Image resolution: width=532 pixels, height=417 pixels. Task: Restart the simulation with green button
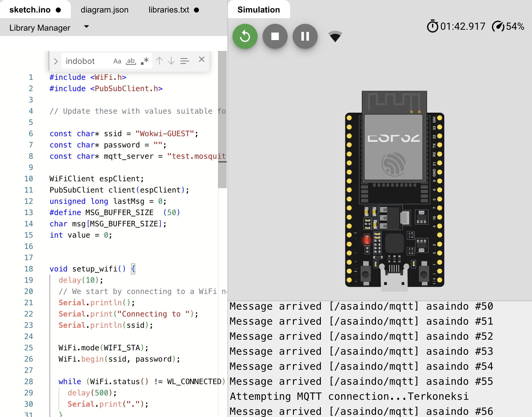pyautogui.click(x=245, y=36)
